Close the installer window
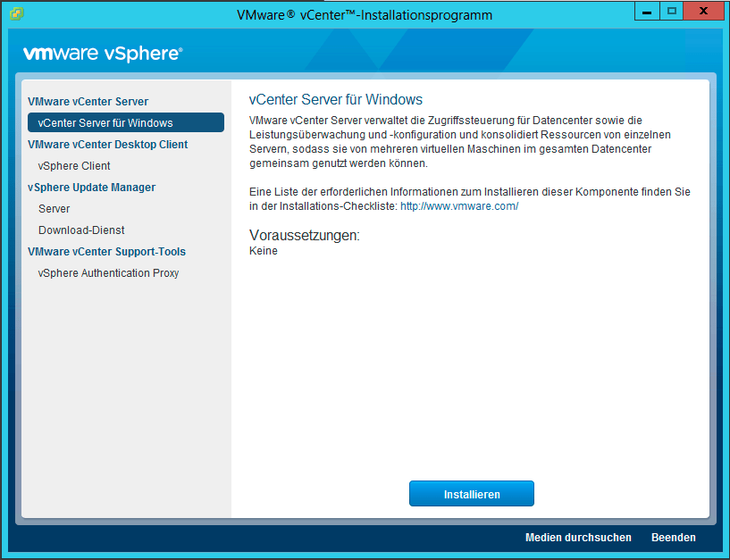The image size is (730, 560). point(704,12)
